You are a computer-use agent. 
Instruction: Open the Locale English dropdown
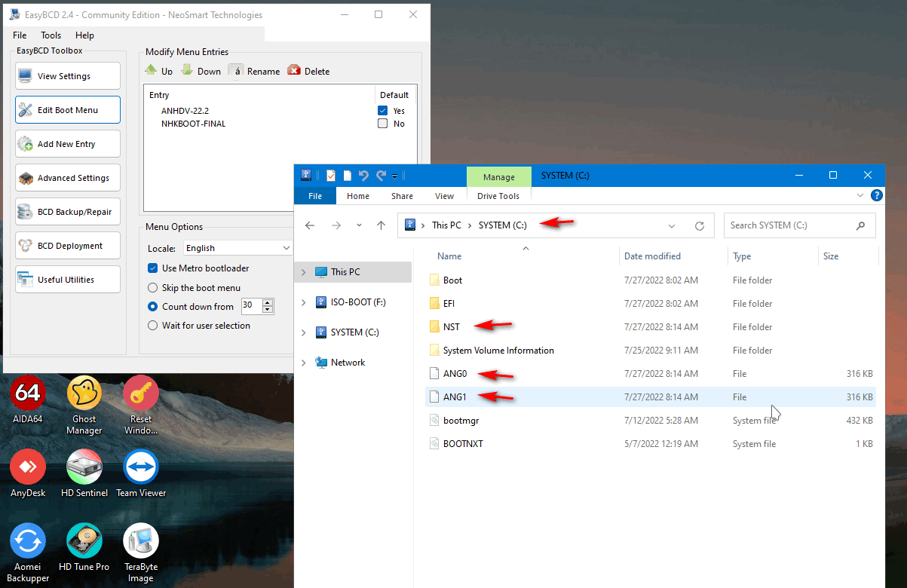click(x=237, y=248)
